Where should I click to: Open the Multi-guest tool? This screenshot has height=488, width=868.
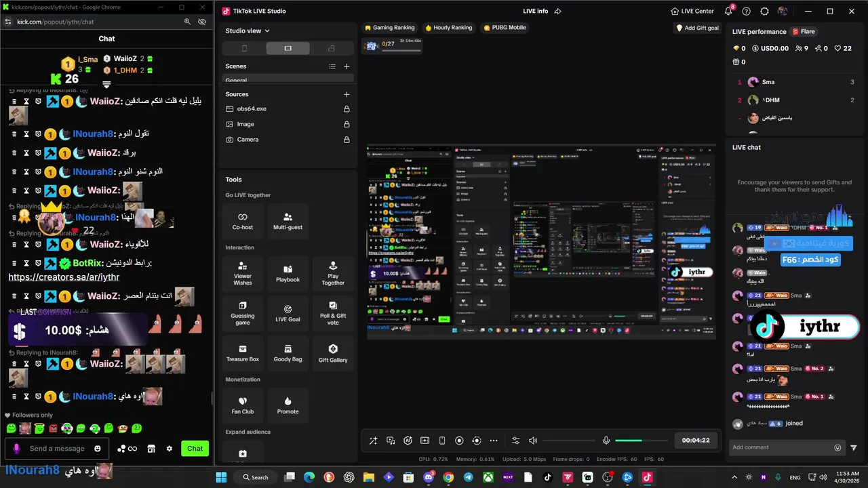tap(288, 221)
